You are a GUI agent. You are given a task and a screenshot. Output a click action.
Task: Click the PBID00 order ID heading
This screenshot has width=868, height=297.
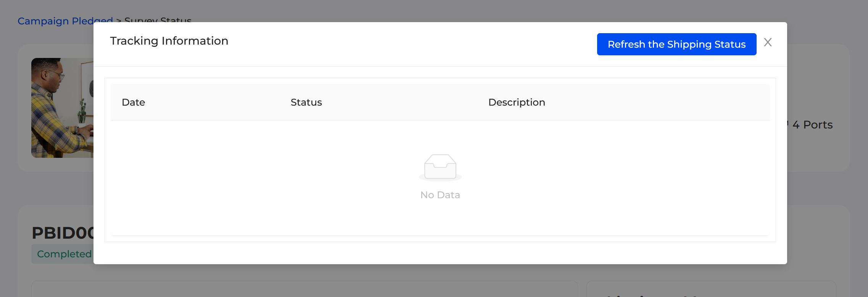63,233
